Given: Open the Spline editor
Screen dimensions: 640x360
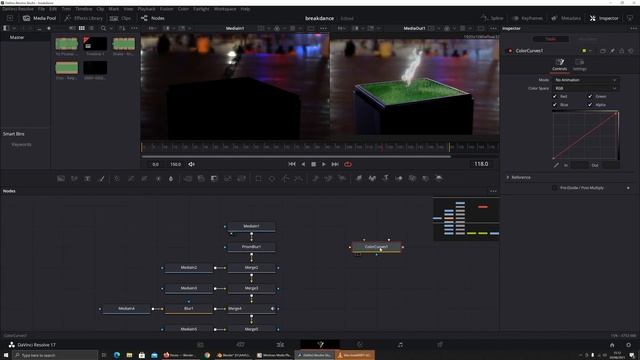Looking at the screenshot, I should (492, 18).
